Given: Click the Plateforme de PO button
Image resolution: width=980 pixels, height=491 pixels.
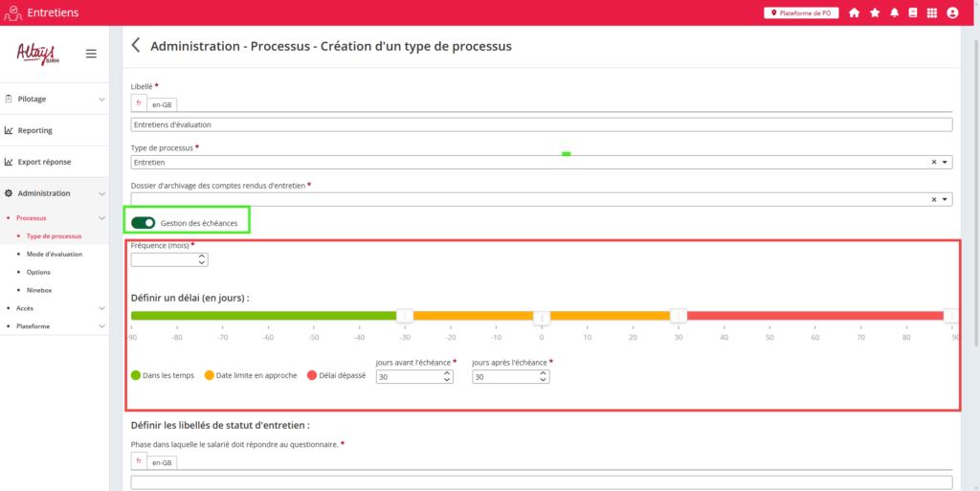Looking at the screenshot, I should pos(799,13).
